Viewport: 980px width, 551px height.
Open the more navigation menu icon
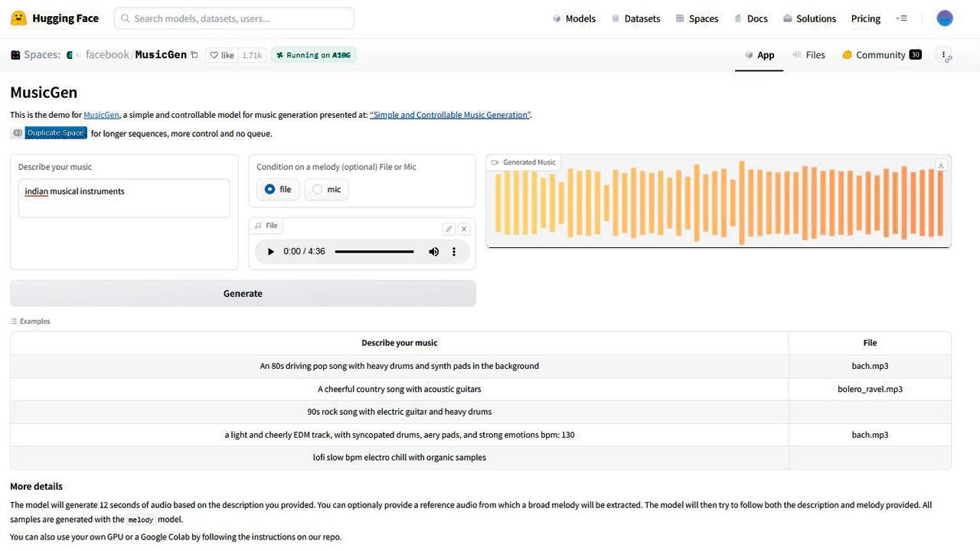(902, 18)
